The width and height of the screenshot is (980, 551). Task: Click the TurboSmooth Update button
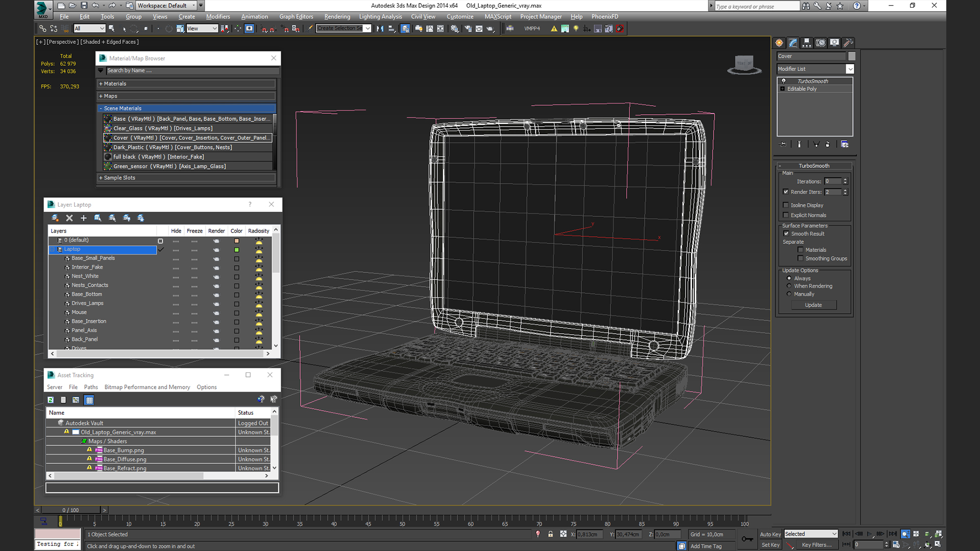[813, 305]
